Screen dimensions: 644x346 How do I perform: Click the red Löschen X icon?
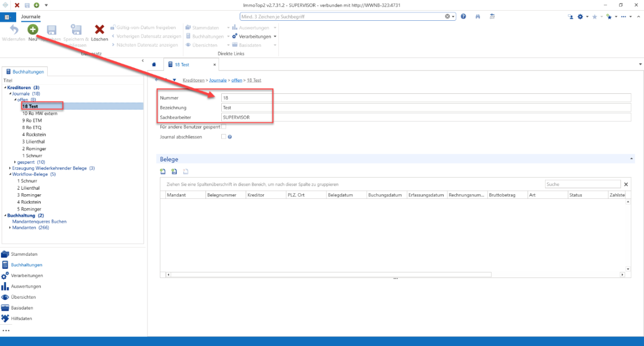(x=99, y=29)
